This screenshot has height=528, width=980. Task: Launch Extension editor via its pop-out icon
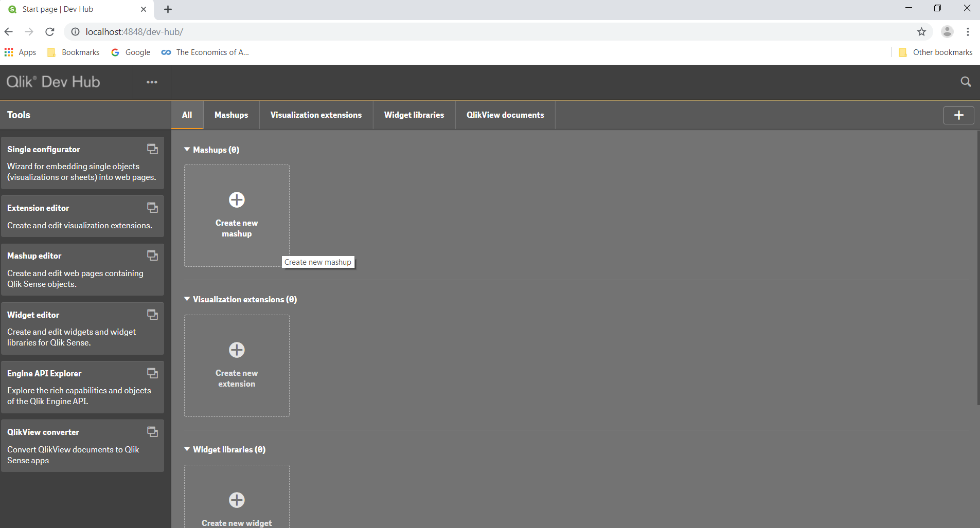(x=152, y=208)
